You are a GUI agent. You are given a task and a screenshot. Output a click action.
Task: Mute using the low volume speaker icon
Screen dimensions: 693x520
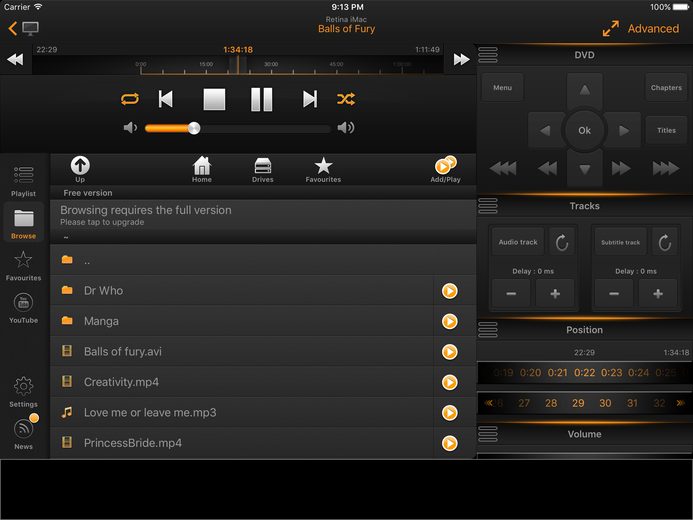click(x=130, y=128)
